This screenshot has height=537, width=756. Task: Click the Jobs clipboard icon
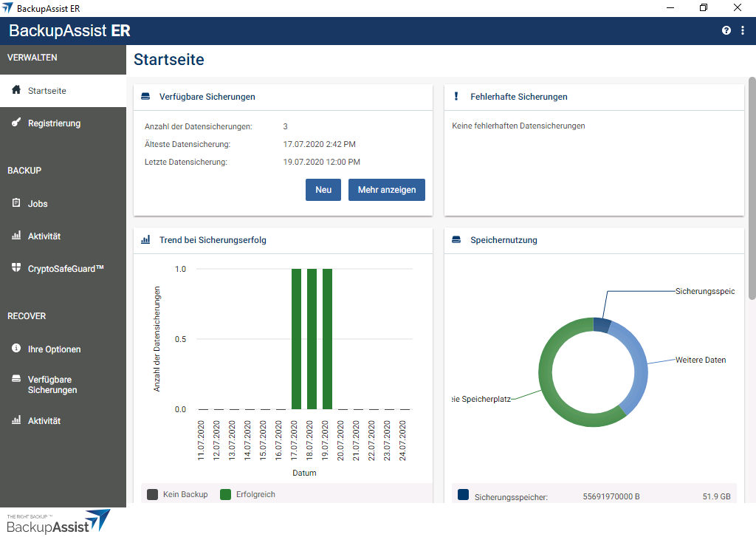click(16, 203)
